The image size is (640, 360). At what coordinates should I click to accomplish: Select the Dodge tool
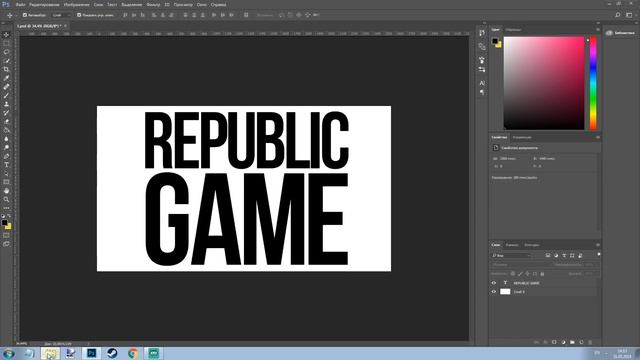tap(6, 147)
